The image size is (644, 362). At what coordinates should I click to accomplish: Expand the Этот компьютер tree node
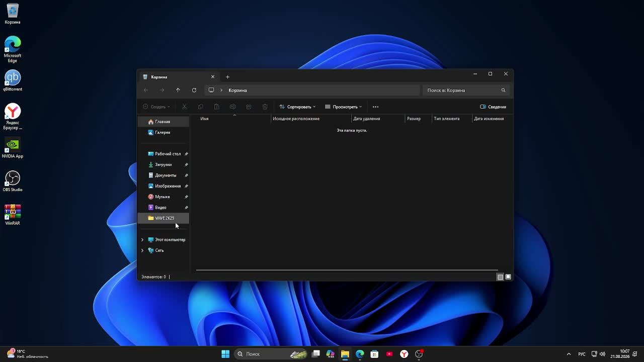coord(142,240)
